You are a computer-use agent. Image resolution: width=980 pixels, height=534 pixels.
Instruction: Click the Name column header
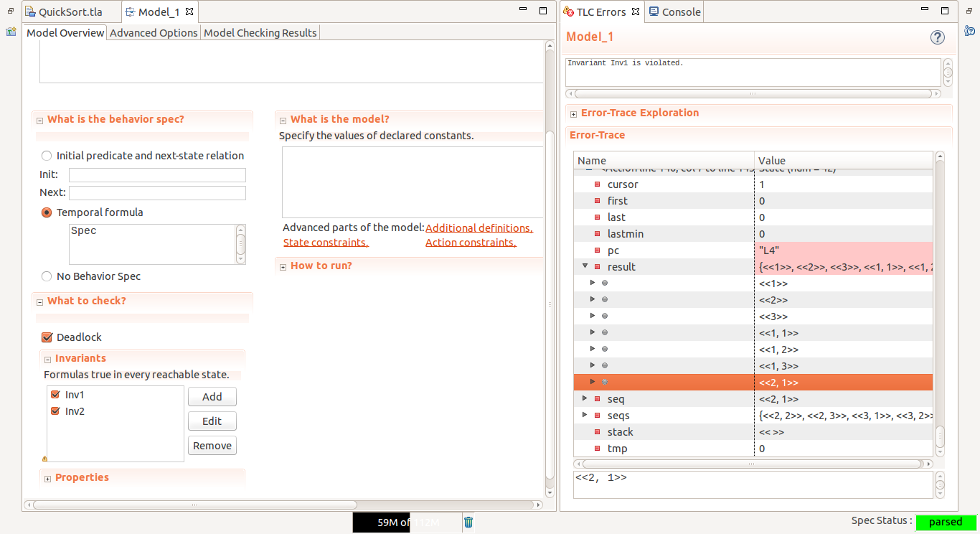(664, 161)
